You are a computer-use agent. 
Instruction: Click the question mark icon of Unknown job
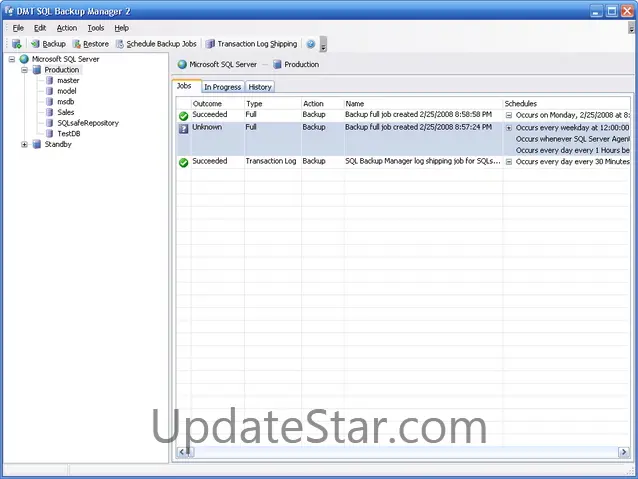184,129
